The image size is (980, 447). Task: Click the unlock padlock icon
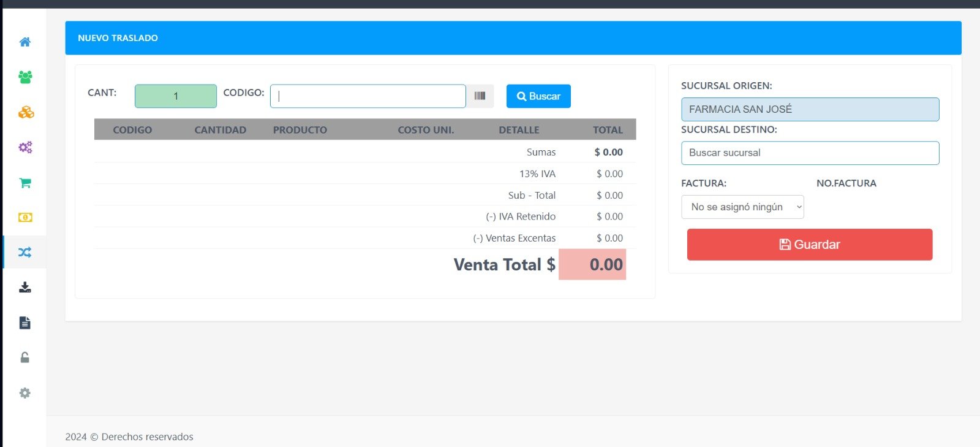tap(25, 357)
